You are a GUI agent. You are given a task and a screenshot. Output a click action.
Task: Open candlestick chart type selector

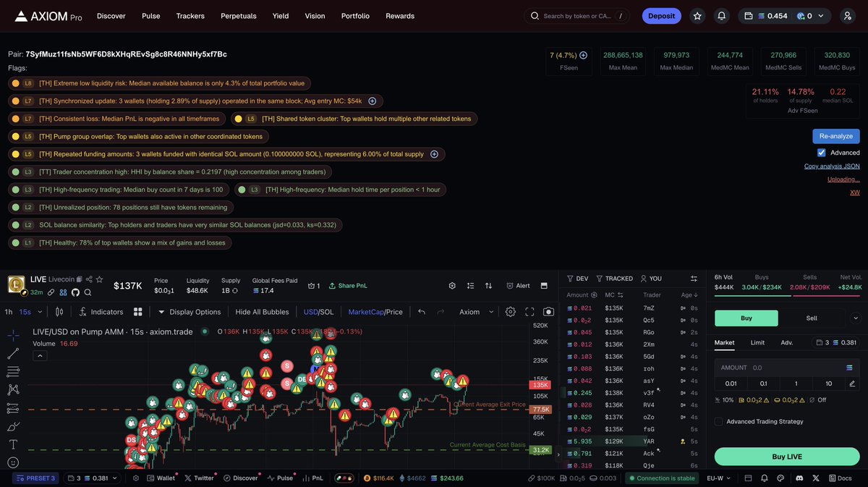tap(59, 312)
